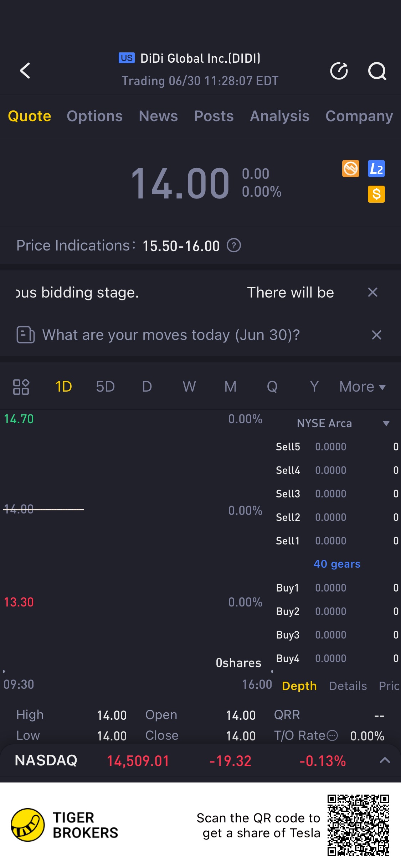Tap the yellow dollar sign icon
The width and height of the screenshot is (401, 868).
point(376,194)
